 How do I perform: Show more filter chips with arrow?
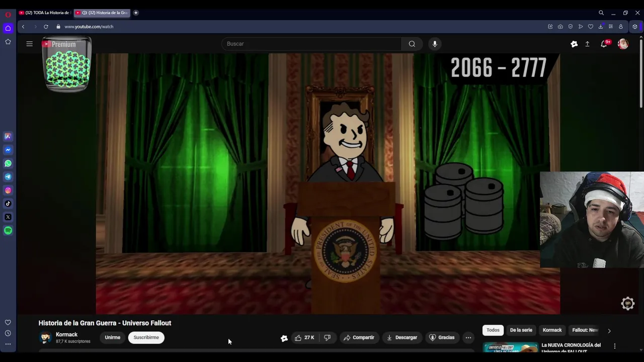pos(609,331)
